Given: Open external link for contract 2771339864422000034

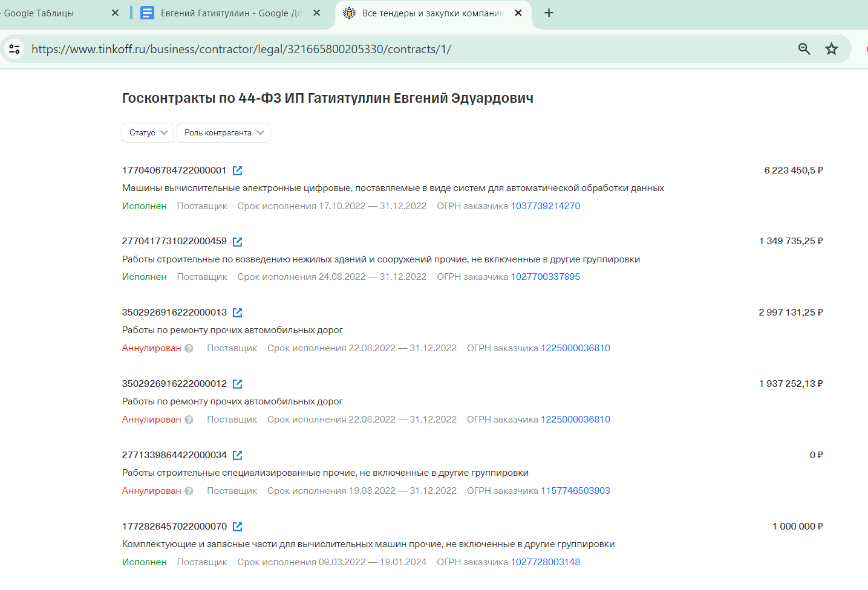Looking at the screenshot, I should tap(237, 455).
